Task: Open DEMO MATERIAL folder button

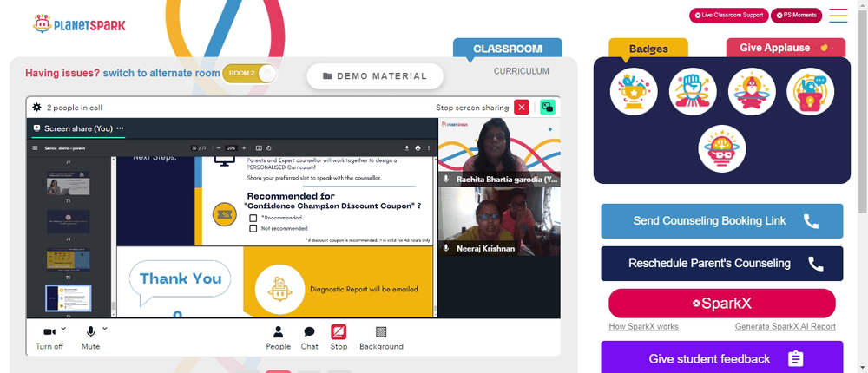Action: 375,76
